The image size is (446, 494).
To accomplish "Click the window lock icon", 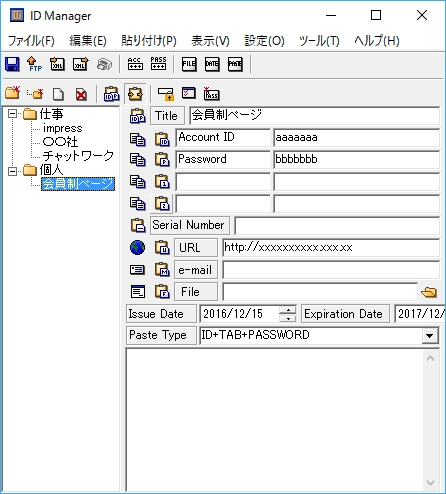I will coord(166,94).
